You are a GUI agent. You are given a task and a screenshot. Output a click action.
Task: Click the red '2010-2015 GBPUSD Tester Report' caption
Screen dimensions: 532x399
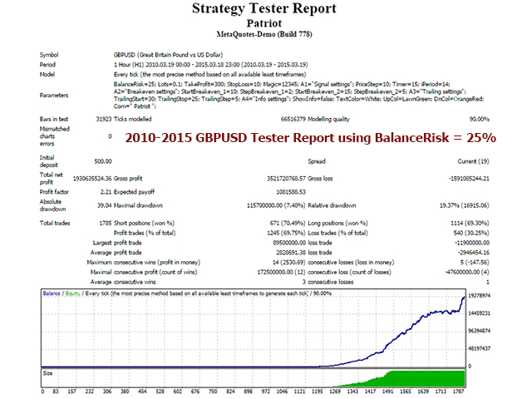click(310, 138)
